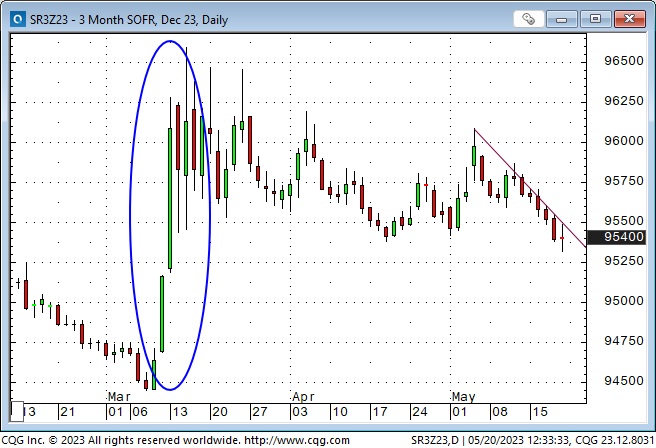Viewport: 656px width, 448px height.
Task: Select the descending purple trendline in May
Action: click(x=530, y=187)
